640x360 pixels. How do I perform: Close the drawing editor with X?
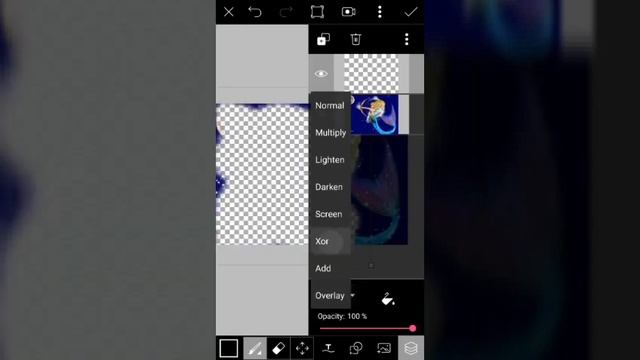point(229,12)
